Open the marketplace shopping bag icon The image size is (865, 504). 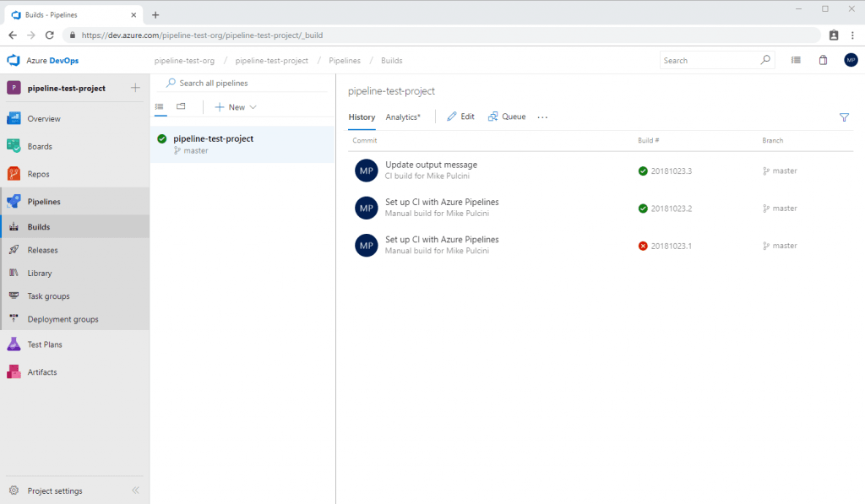coord(824,60)
